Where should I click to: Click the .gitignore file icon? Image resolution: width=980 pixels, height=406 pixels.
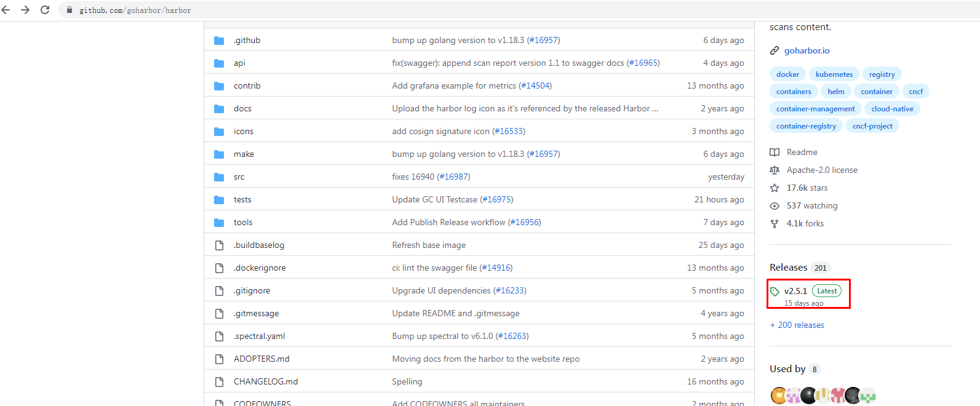coord(219,291)
